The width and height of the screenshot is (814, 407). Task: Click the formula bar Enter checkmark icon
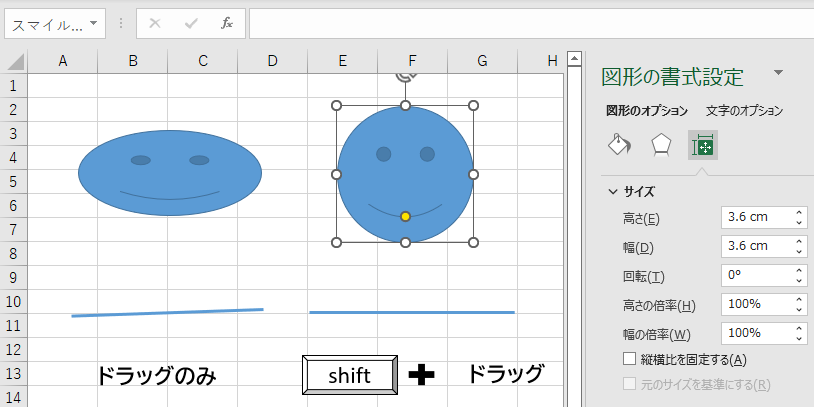190,23
